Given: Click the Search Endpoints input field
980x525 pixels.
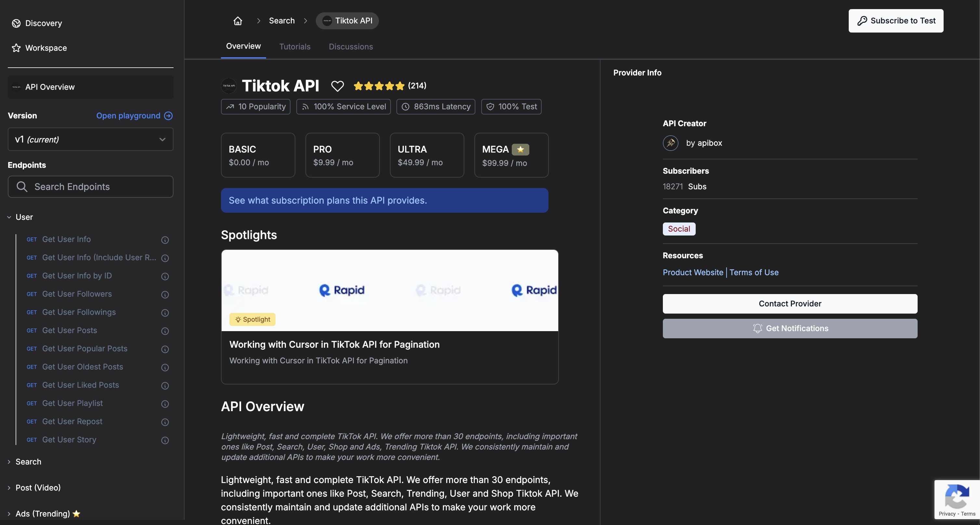Looking at the screenshot, I should [91, 187].
